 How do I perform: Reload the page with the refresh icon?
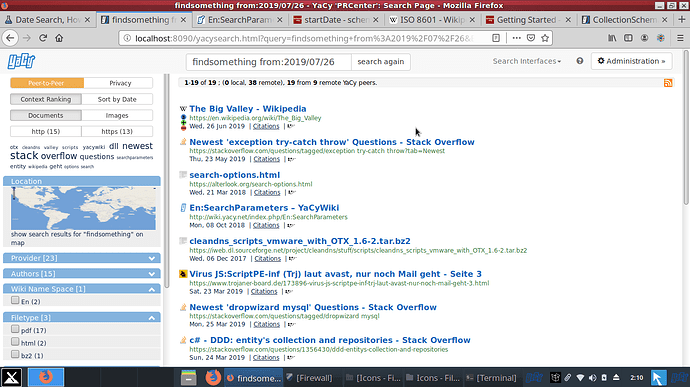coord(43,38)
